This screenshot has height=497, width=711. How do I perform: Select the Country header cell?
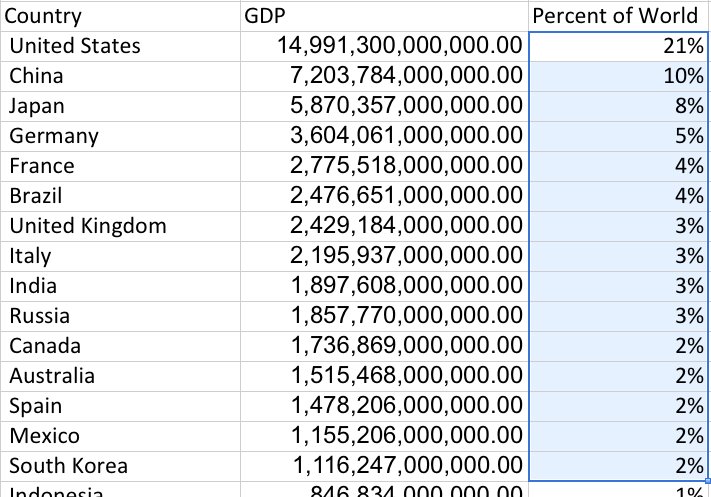[x=120, y=16]
